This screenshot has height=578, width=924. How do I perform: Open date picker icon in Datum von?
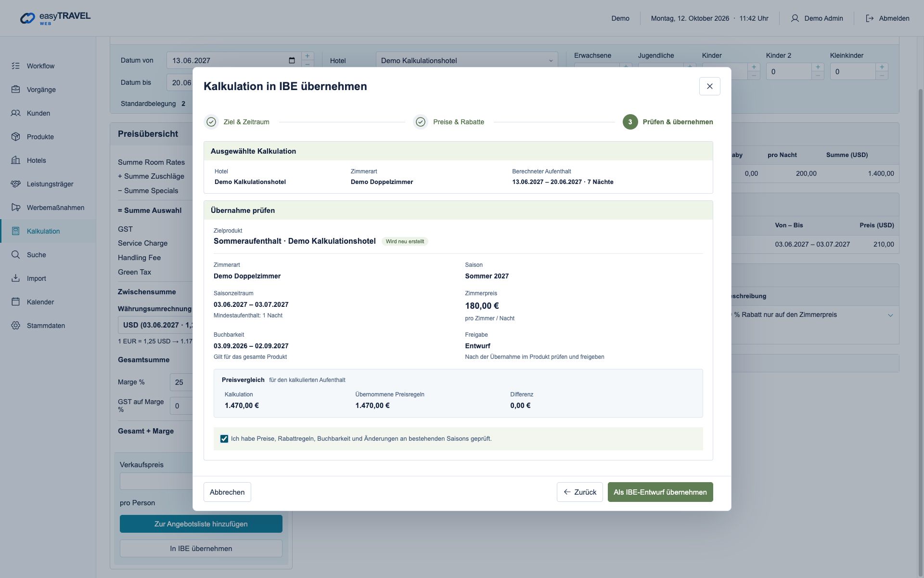tap(292, 60)
